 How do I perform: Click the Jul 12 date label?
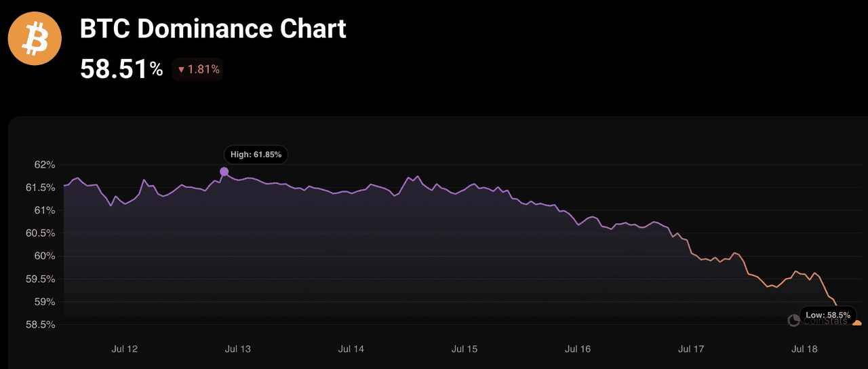coord(124,349)
